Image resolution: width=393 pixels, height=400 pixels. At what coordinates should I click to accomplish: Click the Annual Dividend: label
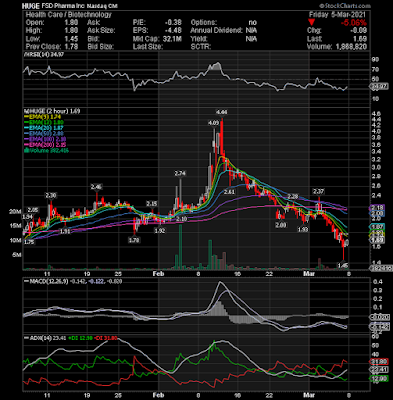click(x=216, y=30)
